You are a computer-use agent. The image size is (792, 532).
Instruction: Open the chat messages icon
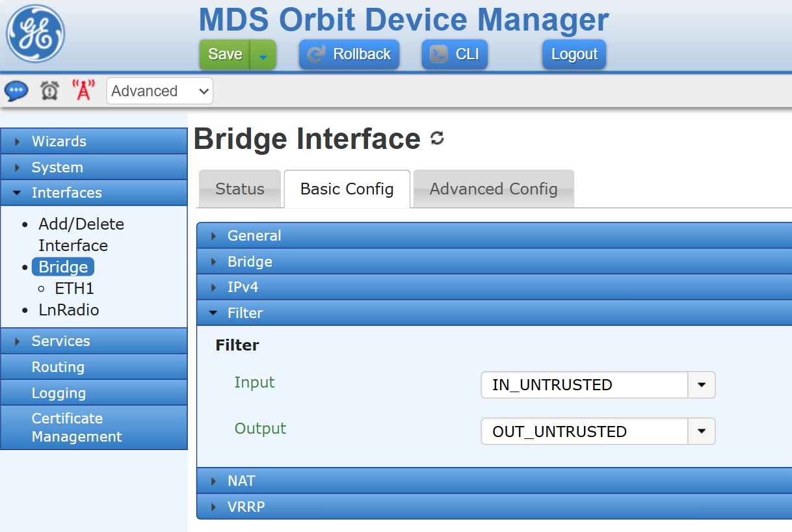[x=16, y=90]
